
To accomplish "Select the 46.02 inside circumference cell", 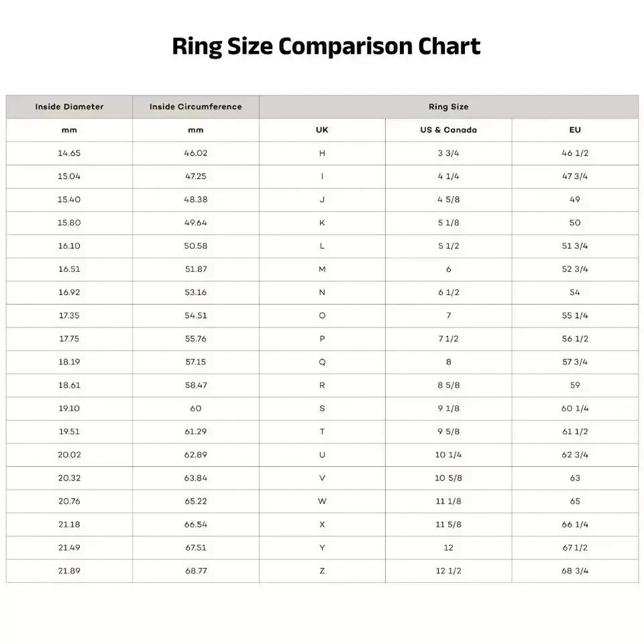I will pyautogui.click(x=195, y=153).
